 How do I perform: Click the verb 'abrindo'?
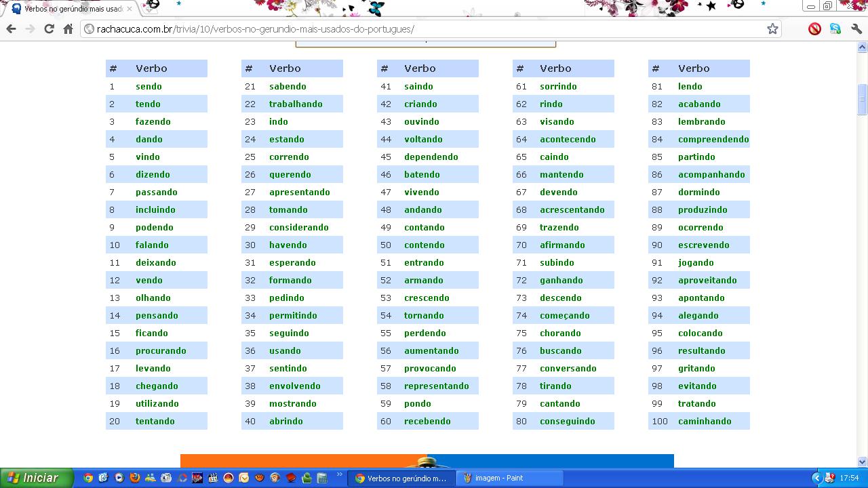coord(286,421)
